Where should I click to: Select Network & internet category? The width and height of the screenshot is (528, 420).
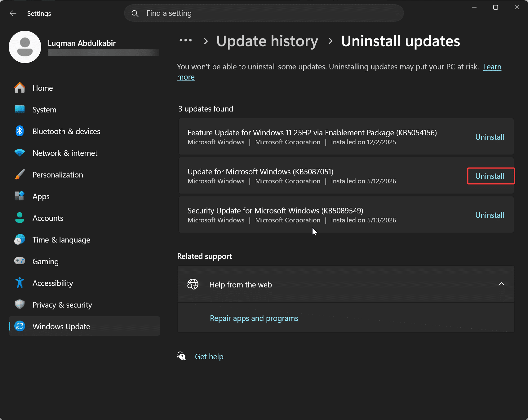pyautogui.click(x=84, y=153)
